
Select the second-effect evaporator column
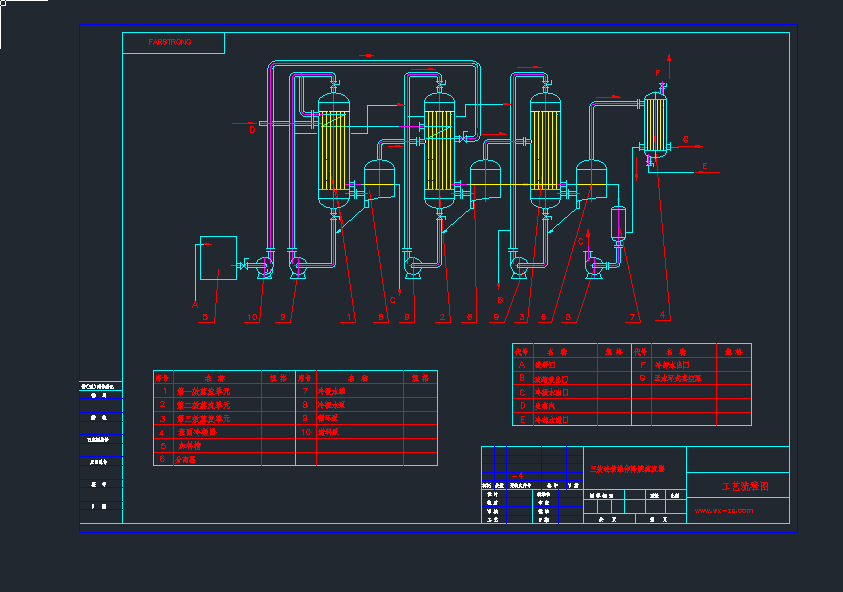click(439, 150)
